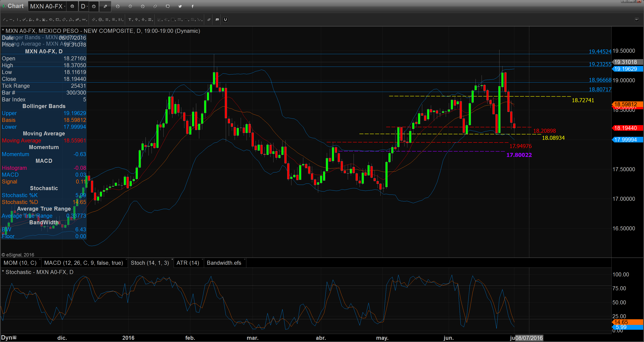This screenshot has height=342, width=644.
Task: Select the down arrow marker tool
Action: (143, 20)
